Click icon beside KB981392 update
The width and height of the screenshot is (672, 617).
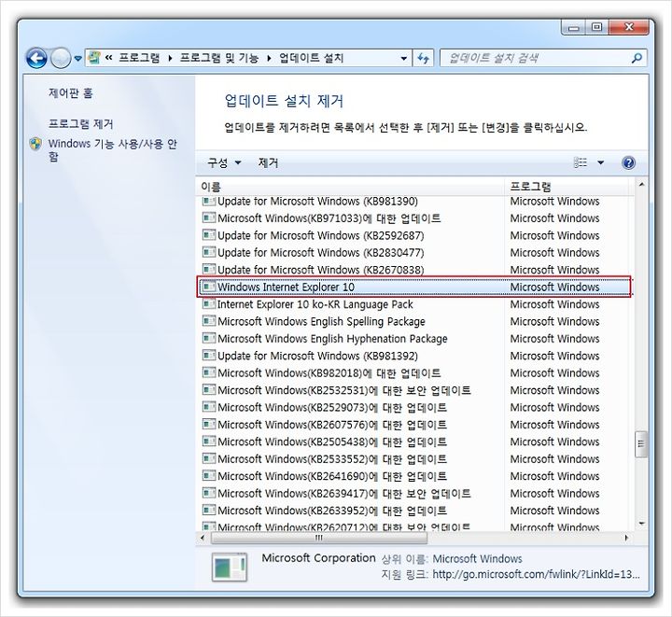pyautogui.click(x=209, y=356)
